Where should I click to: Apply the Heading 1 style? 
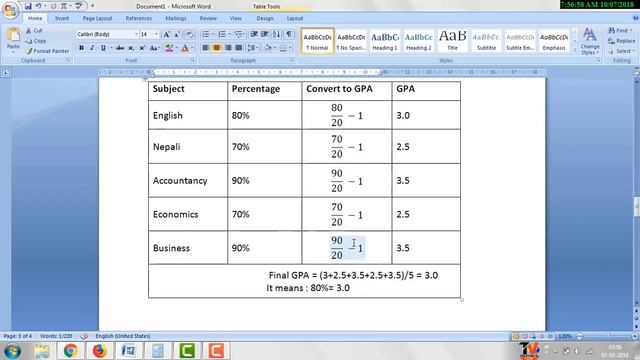(x=384, y=40)
